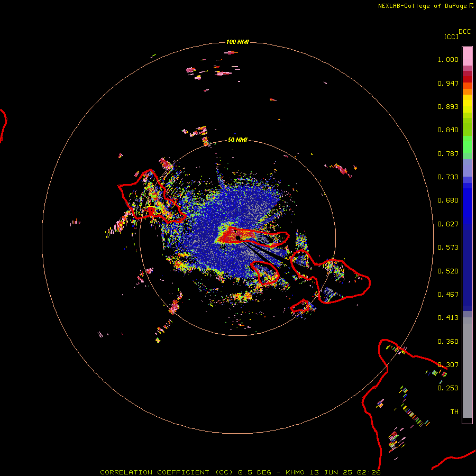The height and width of the screenshot is (476, 476).
Task: Click the black radar site dot at center
Action: 238,237
